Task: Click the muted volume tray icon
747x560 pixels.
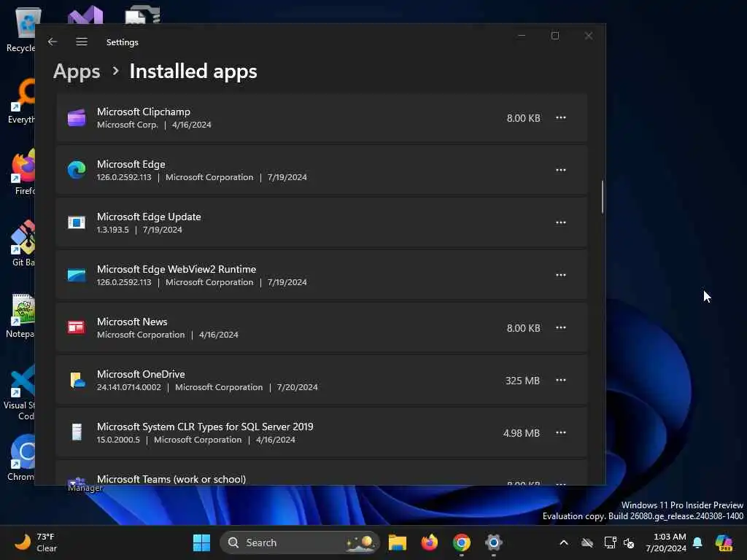Action: 629,542
